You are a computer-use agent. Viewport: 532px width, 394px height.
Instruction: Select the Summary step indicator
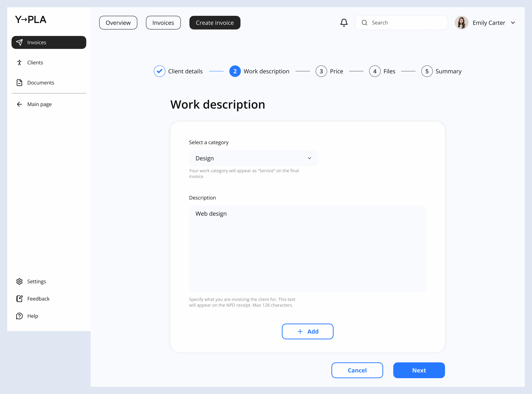click(x=427, y=71)
